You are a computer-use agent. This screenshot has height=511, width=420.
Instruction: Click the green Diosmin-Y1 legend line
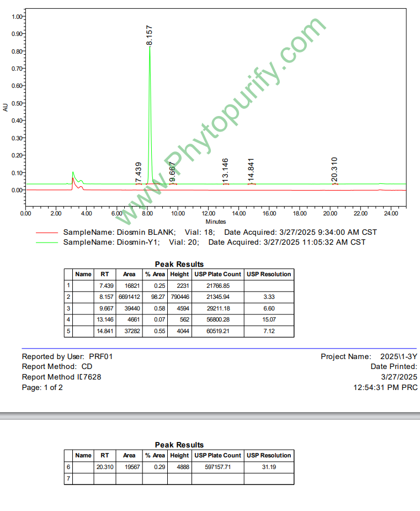coord(46,243)
